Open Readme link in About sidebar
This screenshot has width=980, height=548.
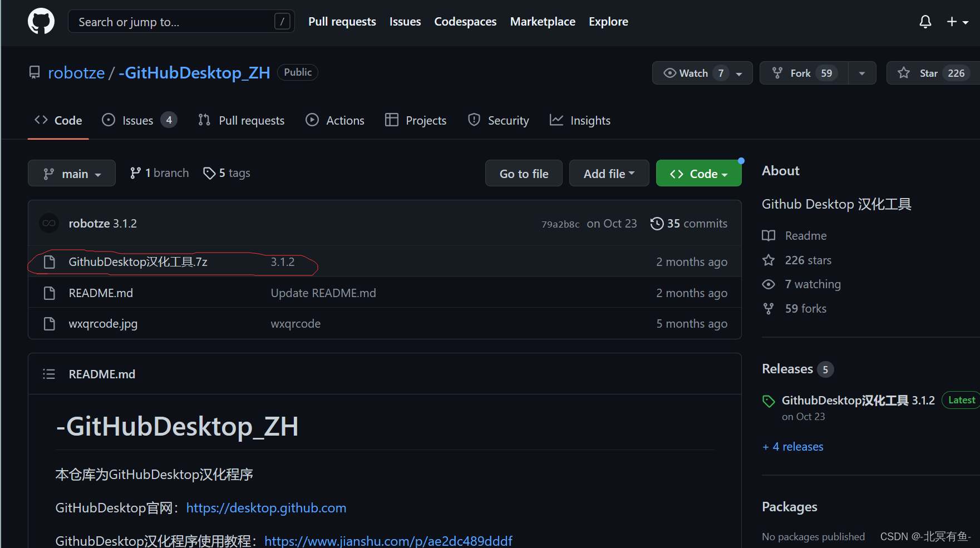pyautogui.click(x=806, y=236)
